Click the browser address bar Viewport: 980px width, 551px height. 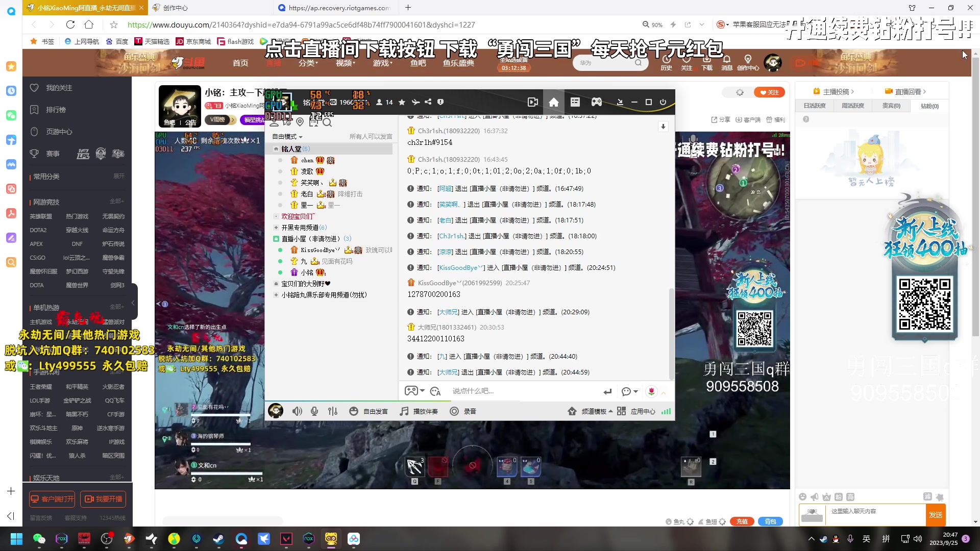point(378,24)
